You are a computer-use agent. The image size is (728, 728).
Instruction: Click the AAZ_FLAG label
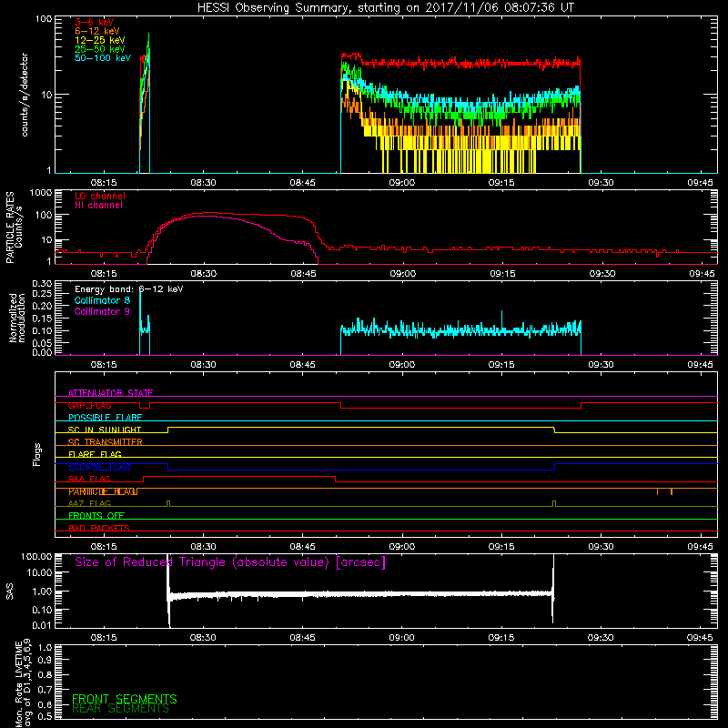(89, 504)
